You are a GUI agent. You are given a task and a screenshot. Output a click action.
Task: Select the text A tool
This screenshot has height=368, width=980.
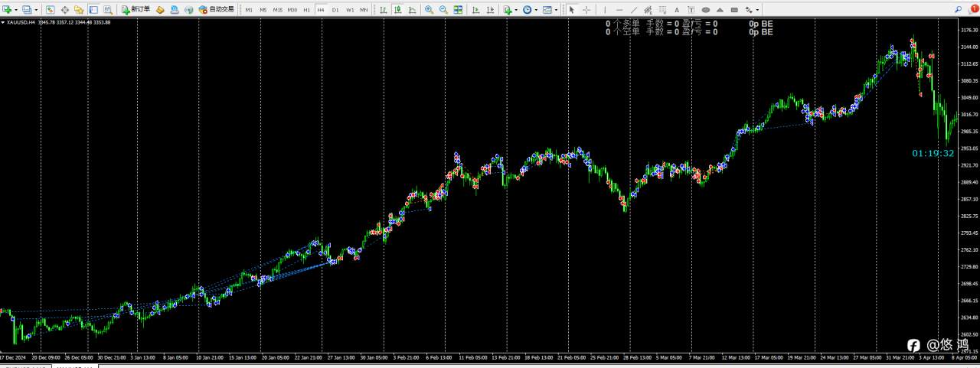[x=677, y=9]
